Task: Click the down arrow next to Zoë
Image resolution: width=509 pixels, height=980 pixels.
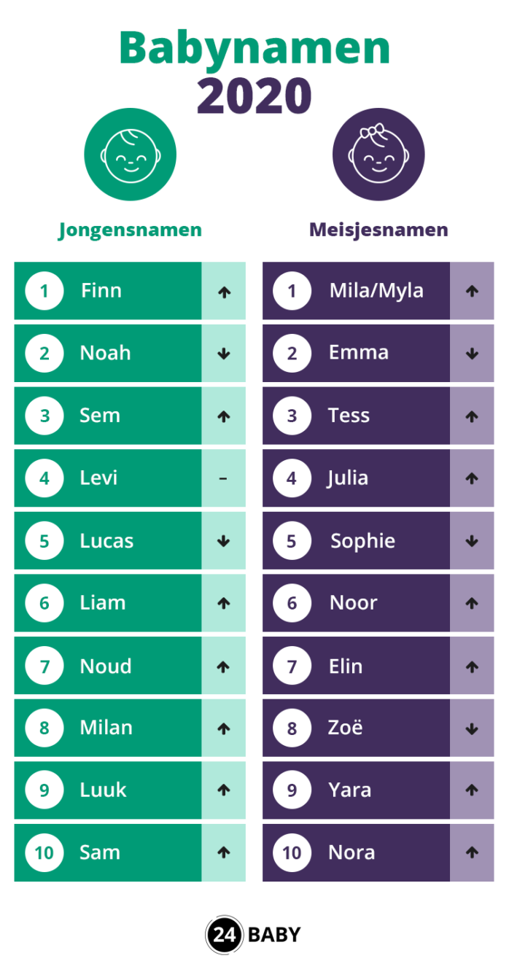Action: 472,728
